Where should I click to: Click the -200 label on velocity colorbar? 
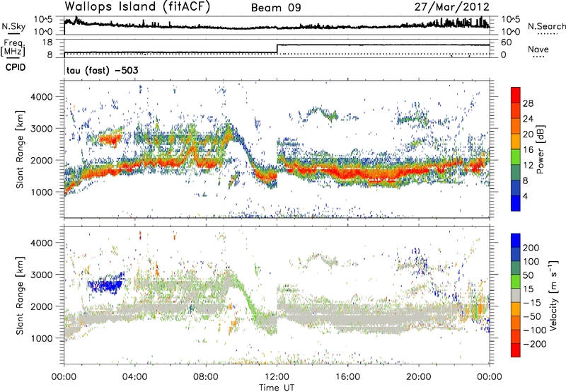point(535,344)
